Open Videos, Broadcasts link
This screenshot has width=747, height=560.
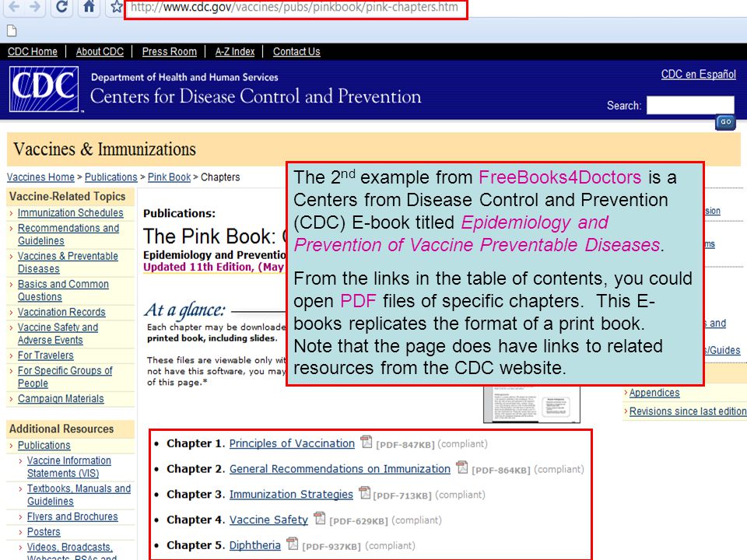click(69, 547)
